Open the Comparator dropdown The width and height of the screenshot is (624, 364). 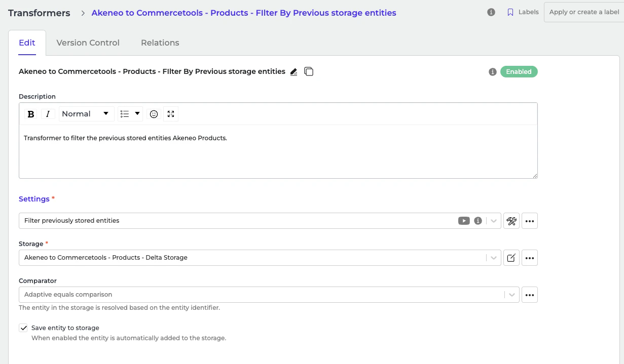pos(512,295)
